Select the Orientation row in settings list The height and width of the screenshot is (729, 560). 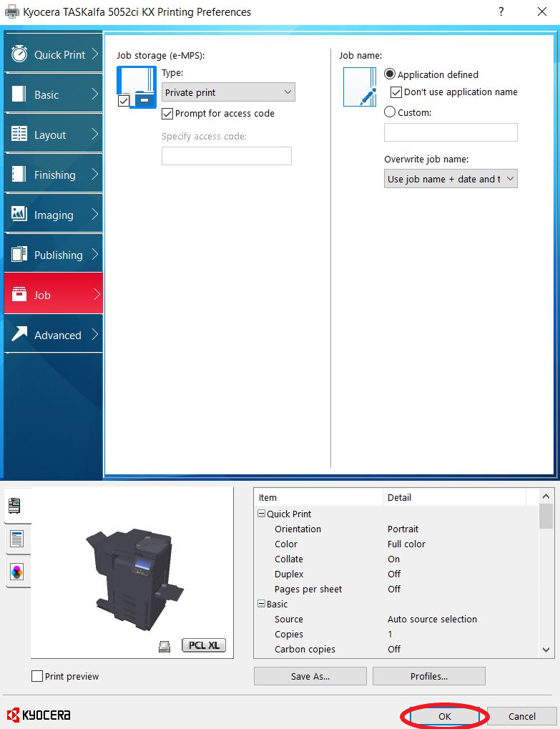(395, 529)
